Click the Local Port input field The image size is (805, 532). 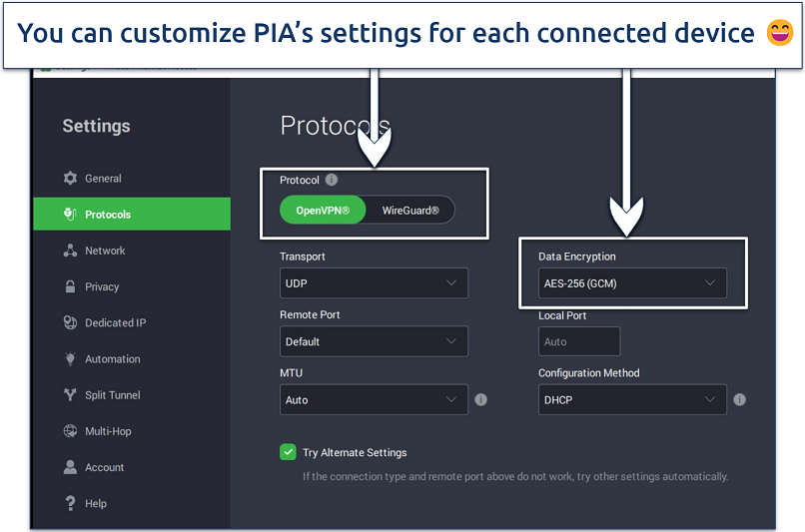pos(578,341)
